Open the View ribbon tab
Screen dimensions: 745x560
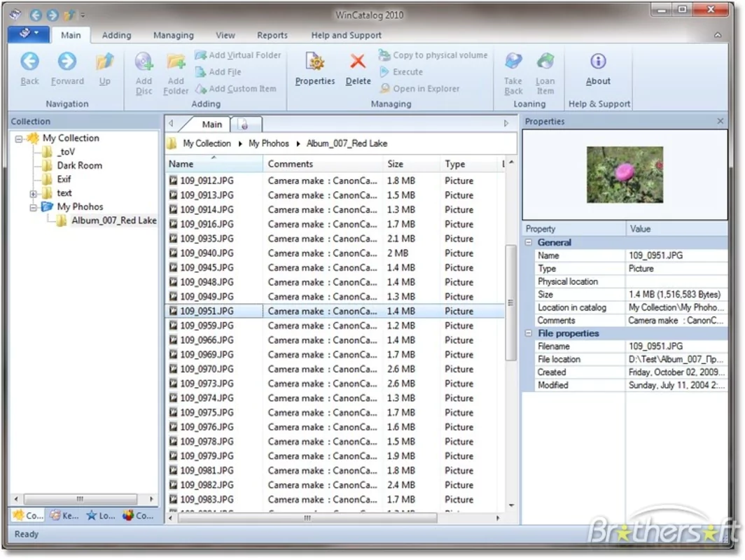coord(225,35)
